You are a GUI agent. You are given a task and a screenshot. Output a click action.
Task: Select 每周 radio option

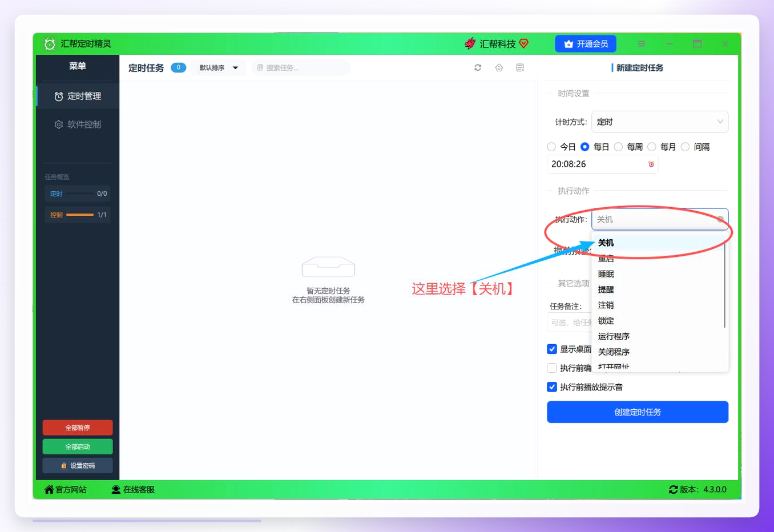pyautogui.click(x=618, y=147)
